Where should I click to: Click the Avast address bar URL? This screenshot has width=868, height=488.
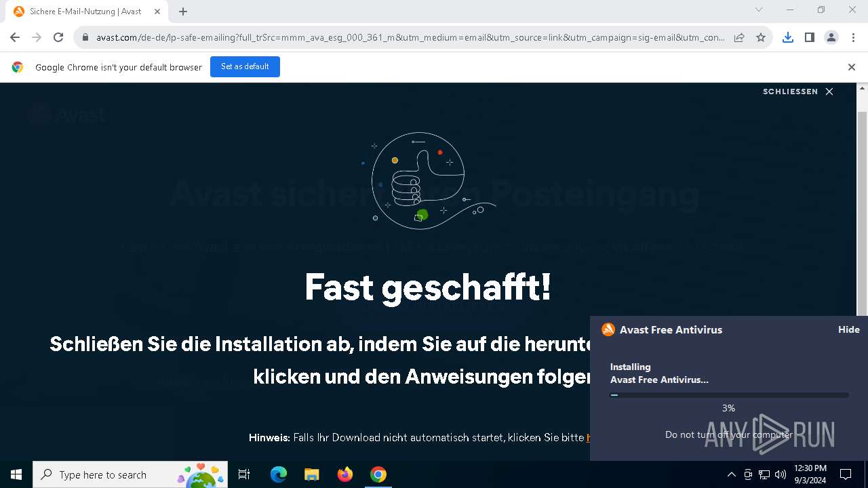[x=410, y=37]
